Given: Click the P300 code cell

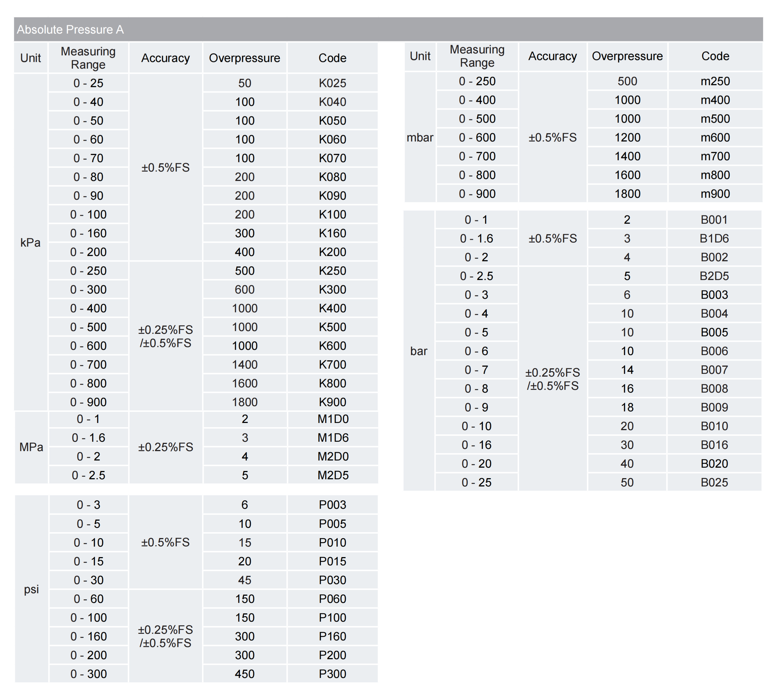Looking at the screenshot, I should tap(332, 674).
